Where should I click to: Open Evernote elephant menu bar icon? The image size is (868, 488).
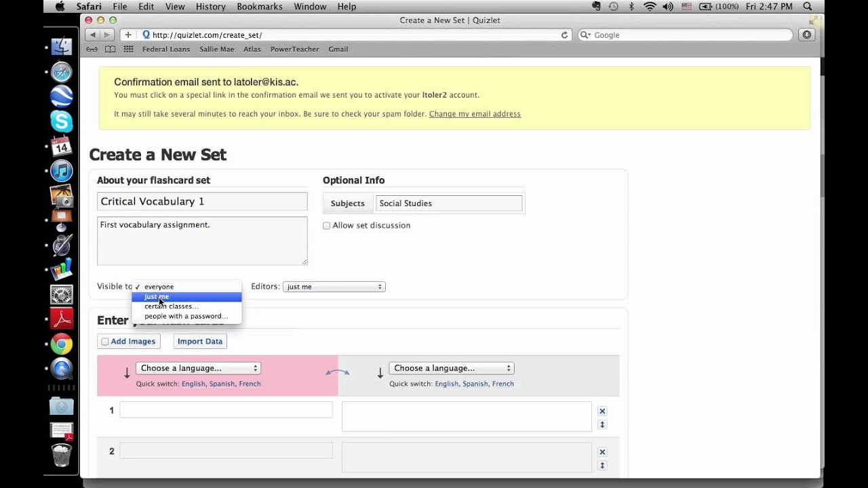[597, 6]
